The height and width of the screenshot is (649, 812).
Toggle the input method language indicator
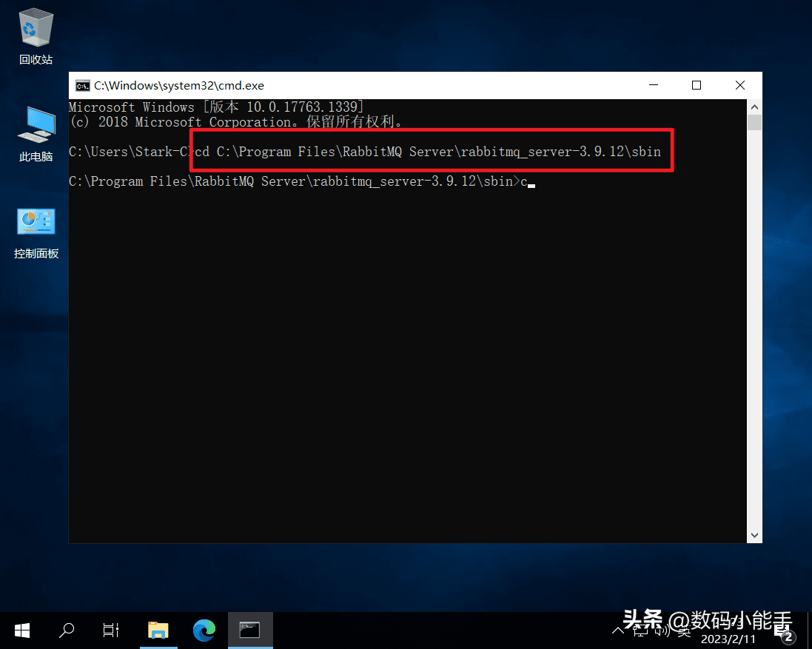pos(685,631)
